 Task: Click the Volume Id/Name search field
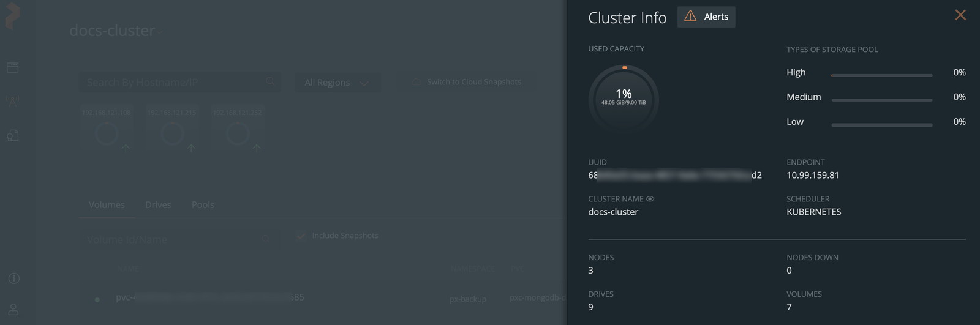(x=171, y=239)
